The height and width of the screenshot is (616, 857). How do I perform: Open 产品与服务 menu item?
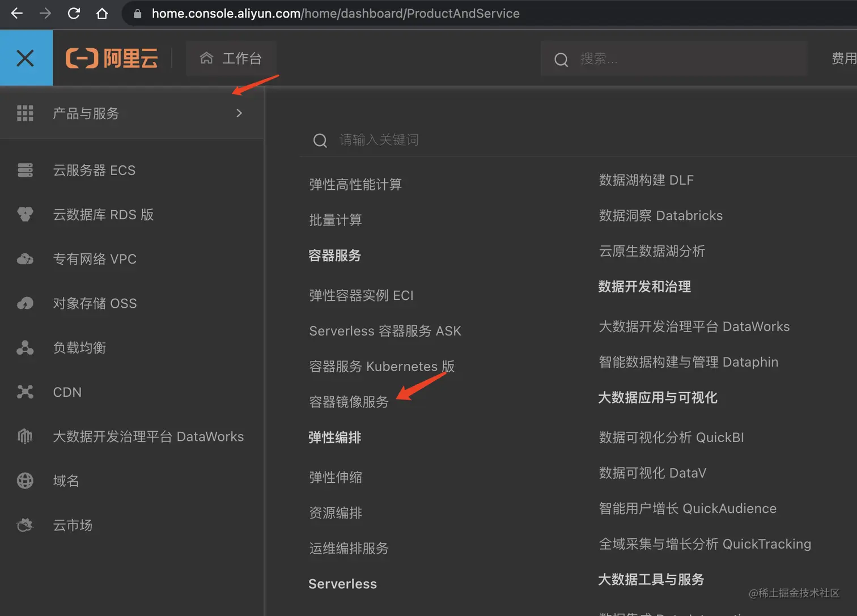click(x=132, y=113)
